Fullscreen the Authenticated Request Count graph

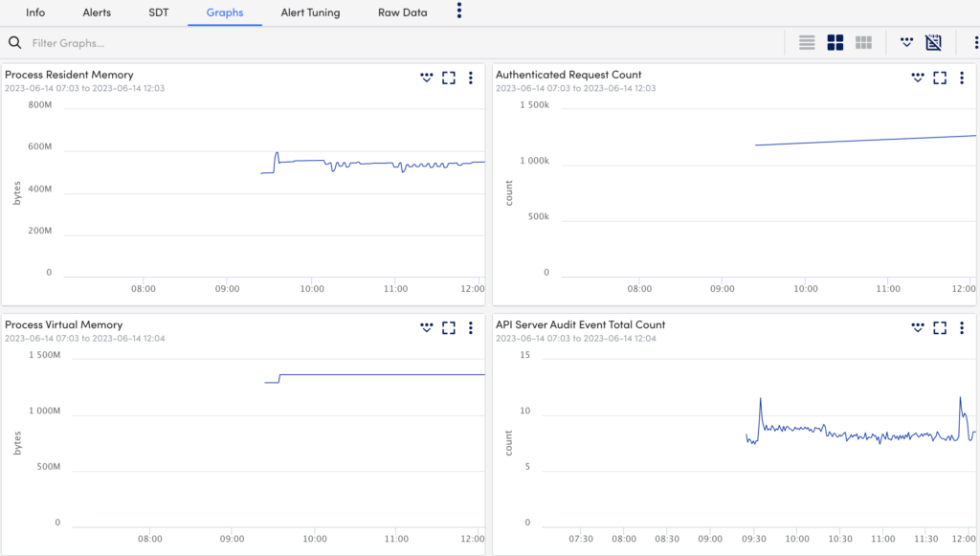click(939, 78)
